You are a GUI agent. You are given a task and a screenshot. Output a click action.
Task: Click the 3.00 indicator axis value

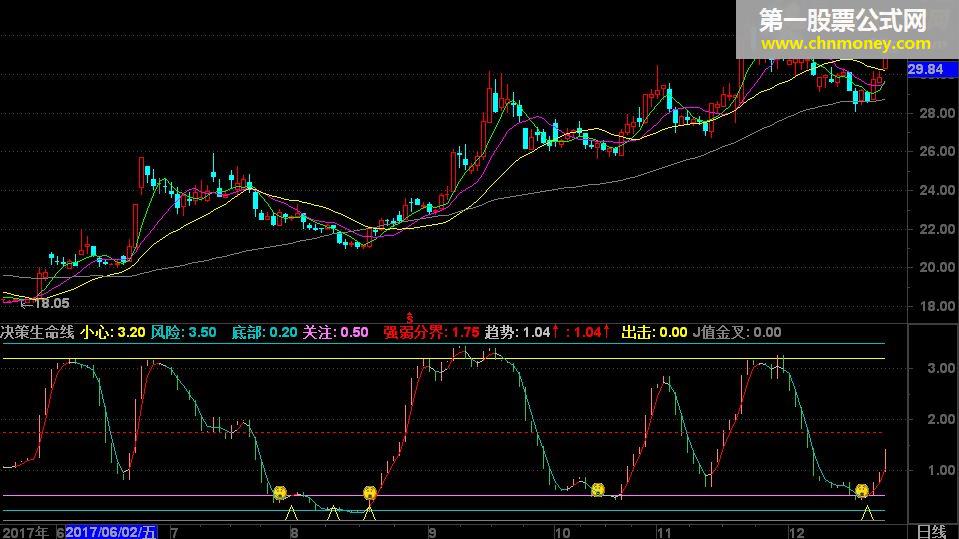[941, 368]
